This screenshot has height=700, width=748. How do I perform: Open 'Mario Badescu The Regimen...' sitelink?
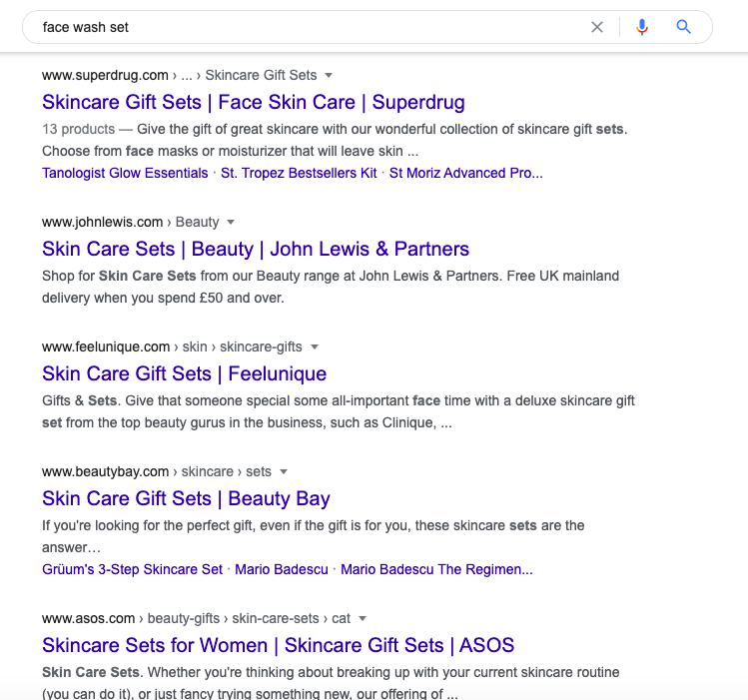click(436, 570)
